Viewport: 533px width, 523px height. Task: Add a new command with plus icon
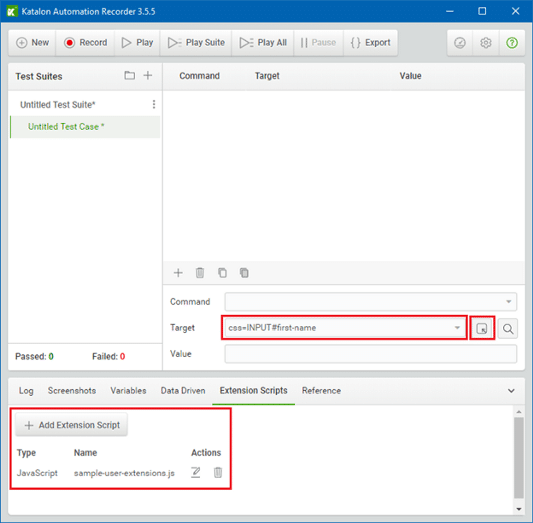point(178,273)
